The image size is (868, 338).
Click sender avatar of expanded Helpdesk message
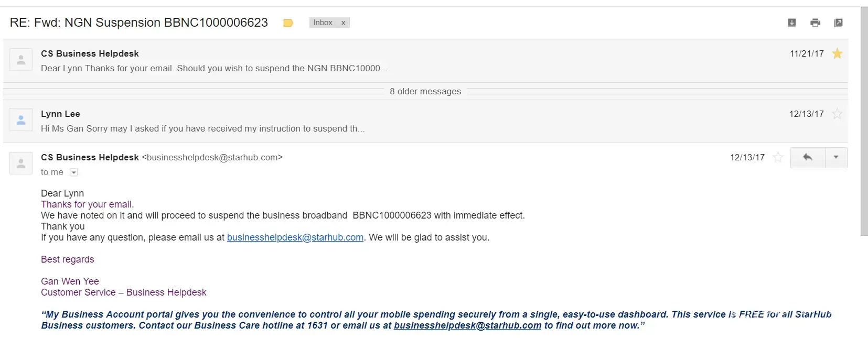[x=21, y=163]
